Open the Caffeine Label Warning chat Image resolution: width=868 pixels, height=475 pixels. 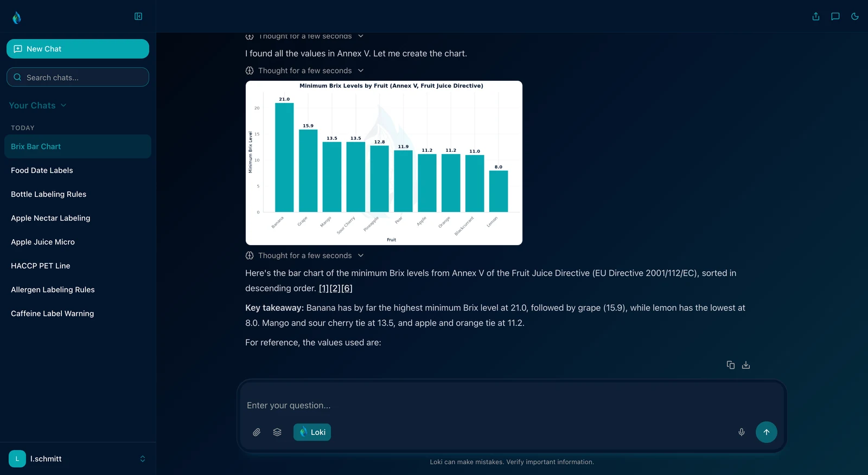78,313
